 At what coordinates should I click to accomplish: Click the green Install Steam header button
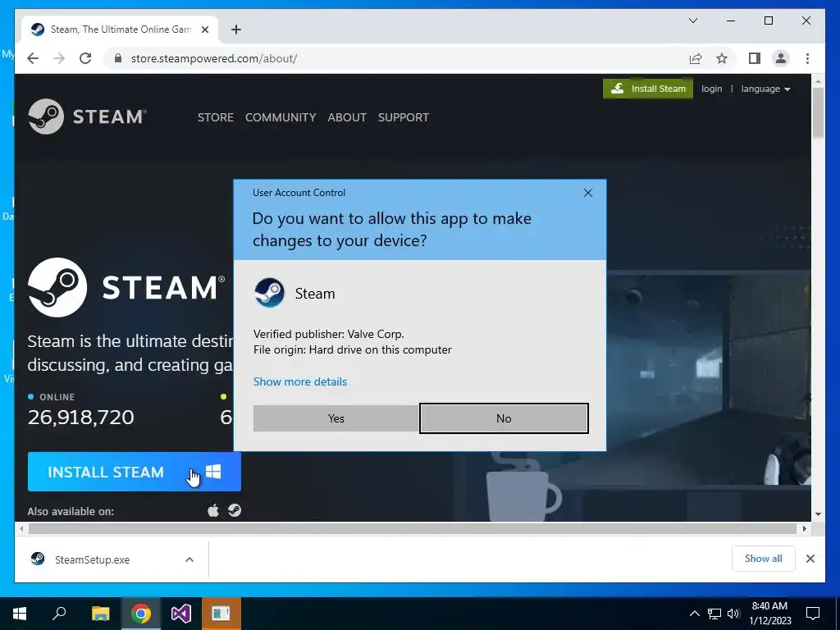point(648,89)
